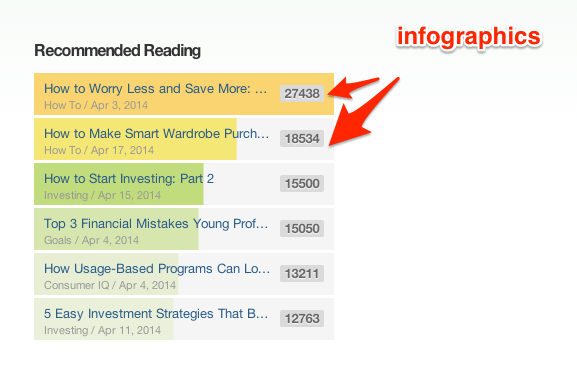Viewport: 577px width, 383px height.
Task: Click 'How To / Apr 3, 2014' category line
Action: [96, 105]
